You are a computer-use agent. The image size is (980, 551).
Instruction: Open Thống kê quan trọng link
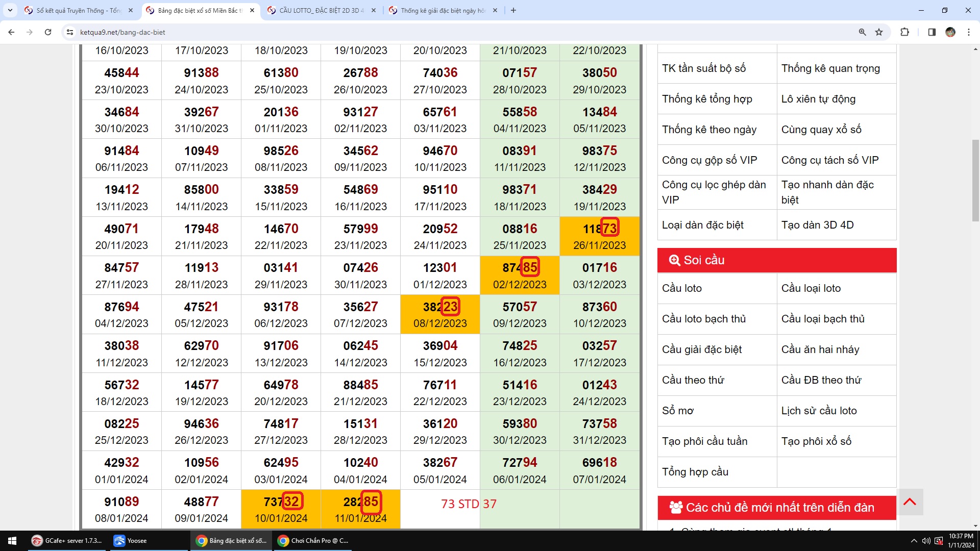830,68
